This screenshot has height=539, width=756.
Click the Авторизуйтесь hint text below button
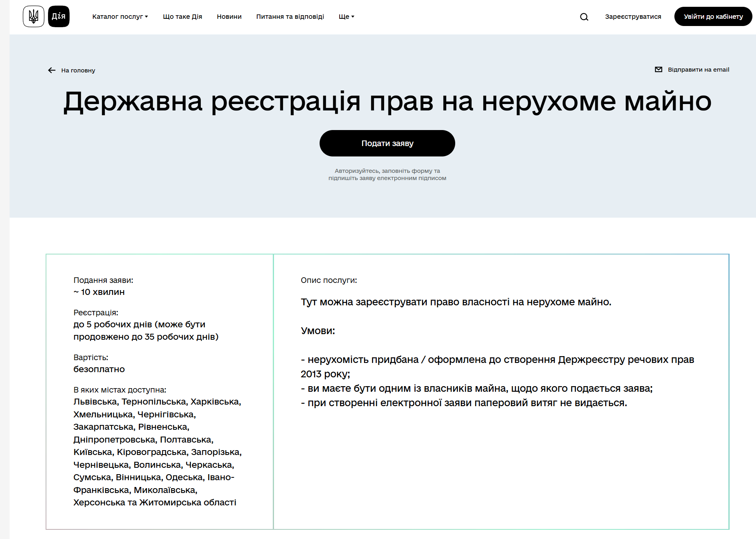(387, 174)
